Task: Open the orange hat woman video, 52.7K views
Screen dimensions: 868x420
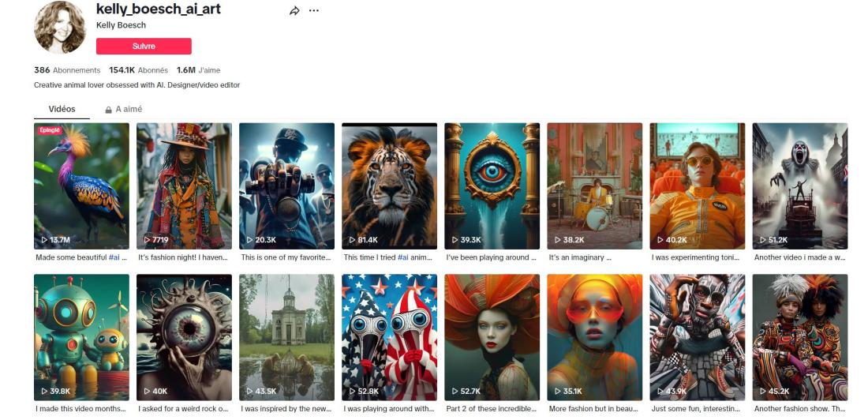Action: click(492, 337)
